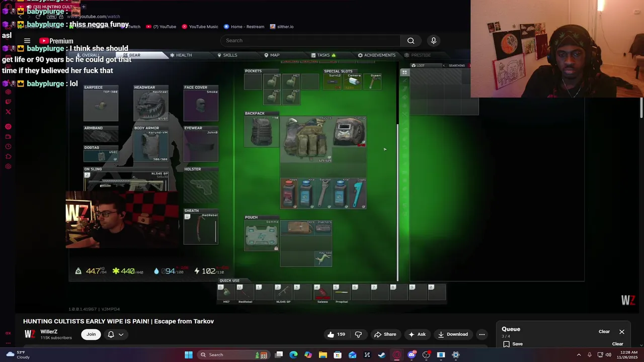Image resolution: width=644 pixels, height=362 pixels.
Task: Click the Ask button under the video
Action: pos(417,334)
